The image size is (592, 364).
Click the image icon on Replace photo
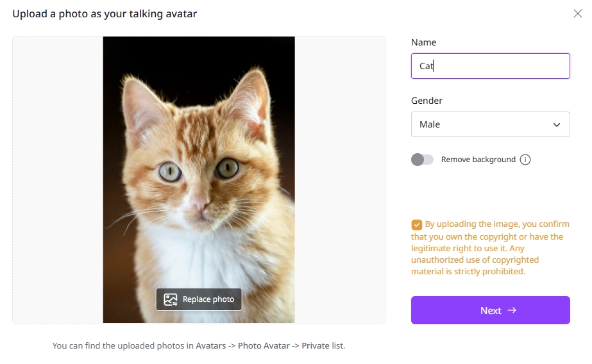(x=170, y=299)
